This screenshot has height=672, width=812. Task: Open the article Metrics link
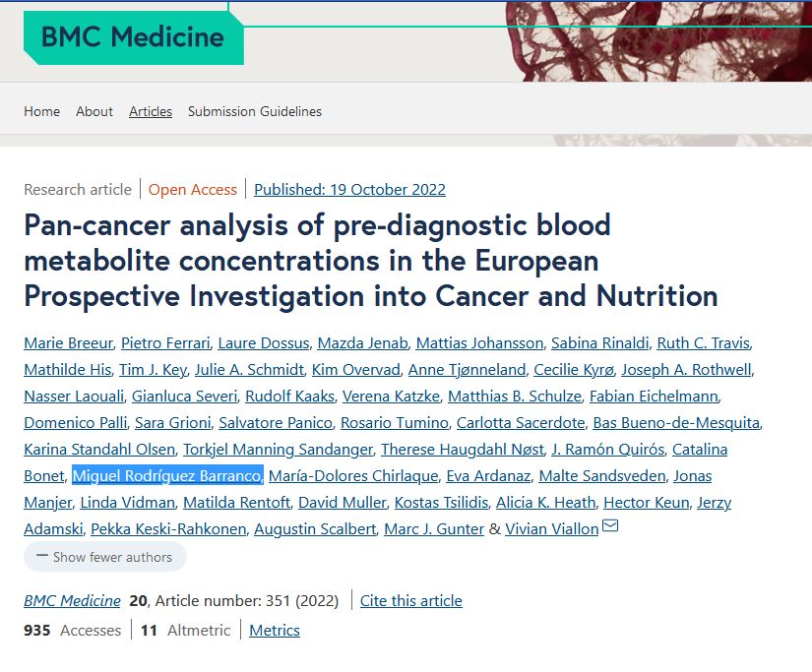pyautogui.click(x=275, y=630)
